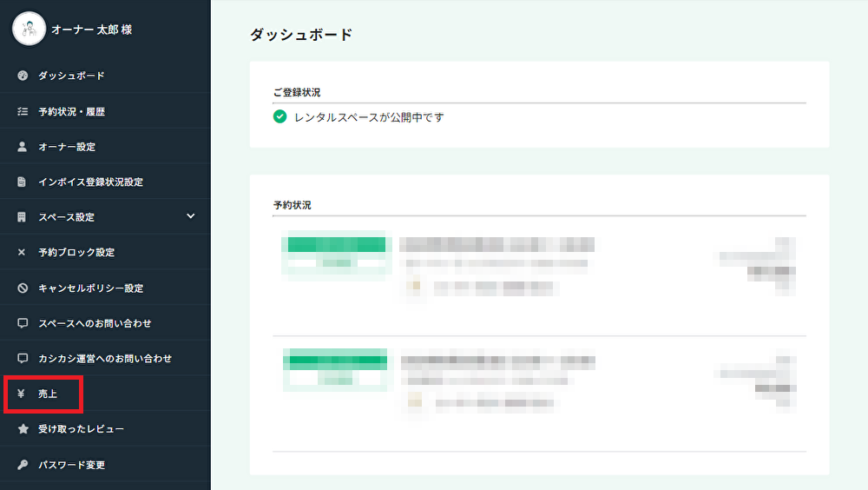Click the yen icon beside 売上
The width and height of the screenshot is (868, 490).
pyautogui.click(x=21, y=394)
